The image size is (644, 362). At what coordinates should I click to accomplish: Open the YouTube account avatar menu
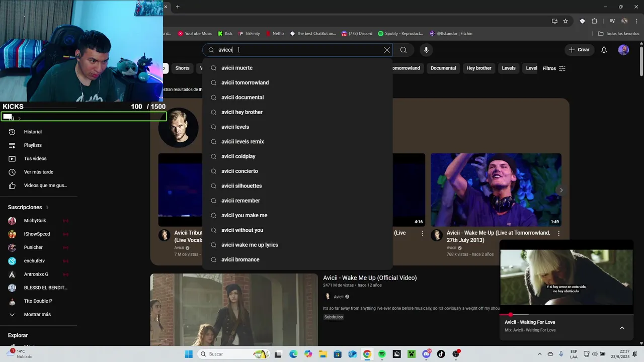[623, 50]
